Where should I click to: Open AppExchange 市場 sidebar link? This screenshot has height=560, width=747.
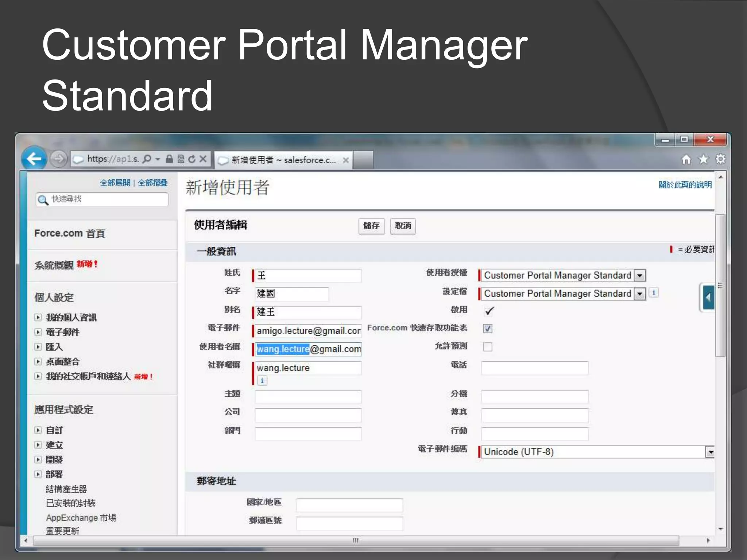81,518
